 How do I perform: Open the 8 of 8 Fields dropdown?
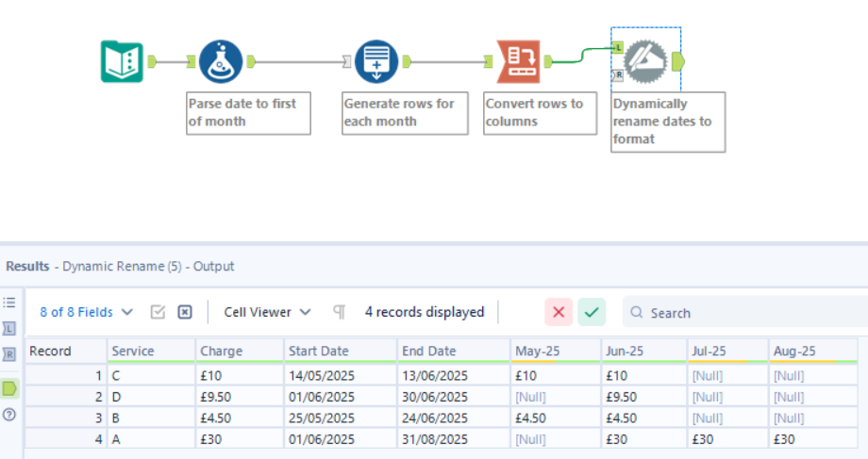pyautogui.click(x=87, y=312)
